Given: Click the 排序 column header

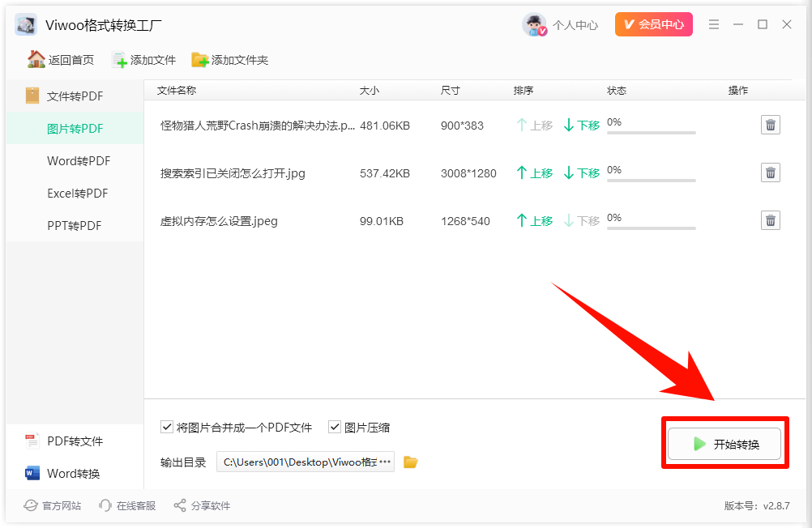Looking at the screenshot, I should tap(523, 91).
